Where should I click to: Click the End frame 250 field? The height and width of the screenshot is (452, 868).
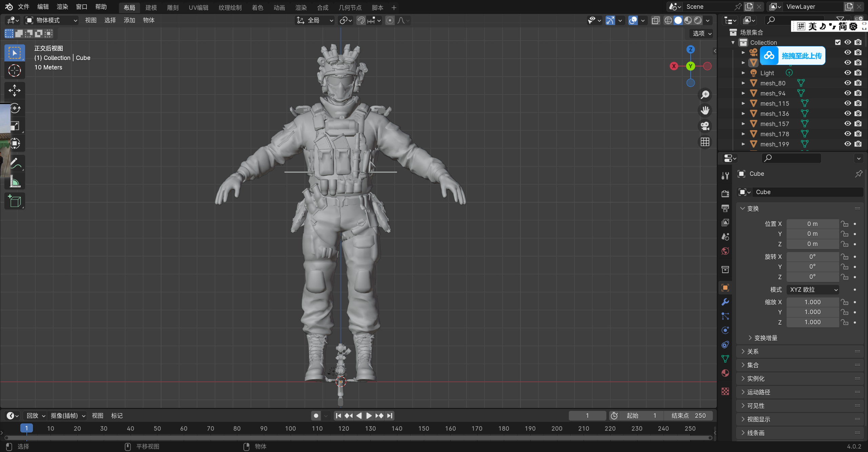point(689,415)
